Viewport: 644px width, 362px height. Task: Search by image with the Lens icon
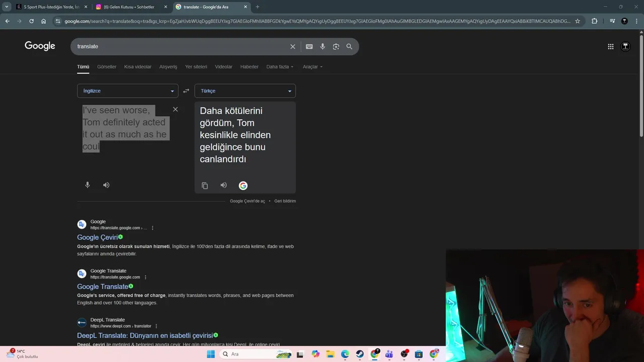(336, 46)
